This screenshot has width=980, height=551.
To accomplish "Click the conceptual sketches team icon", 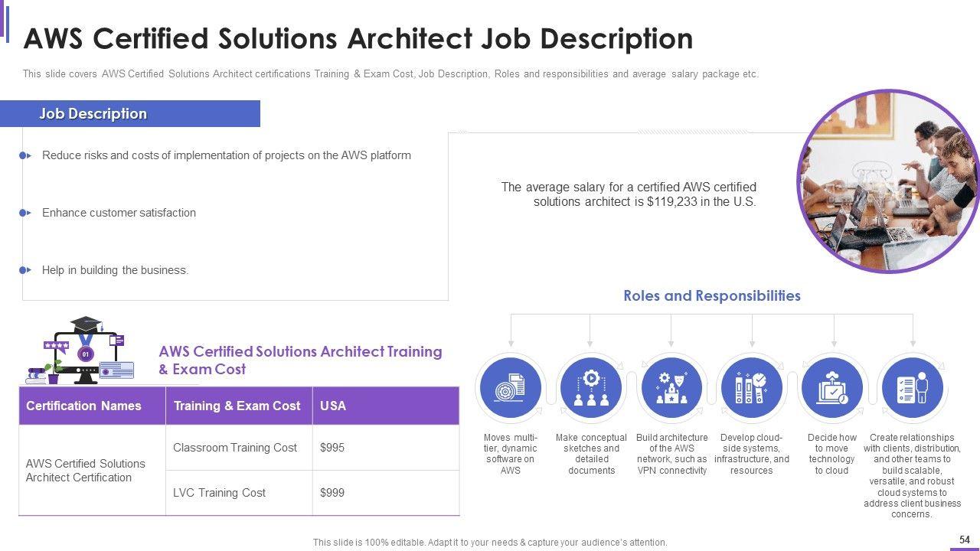I will click(591, 388).
